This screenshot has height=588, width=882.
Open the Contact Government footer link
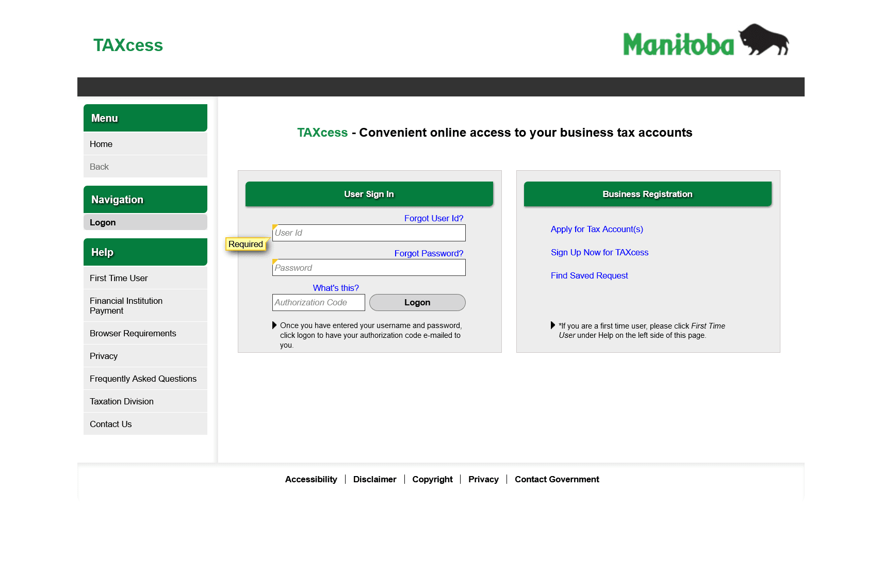(x=557, y=479)
